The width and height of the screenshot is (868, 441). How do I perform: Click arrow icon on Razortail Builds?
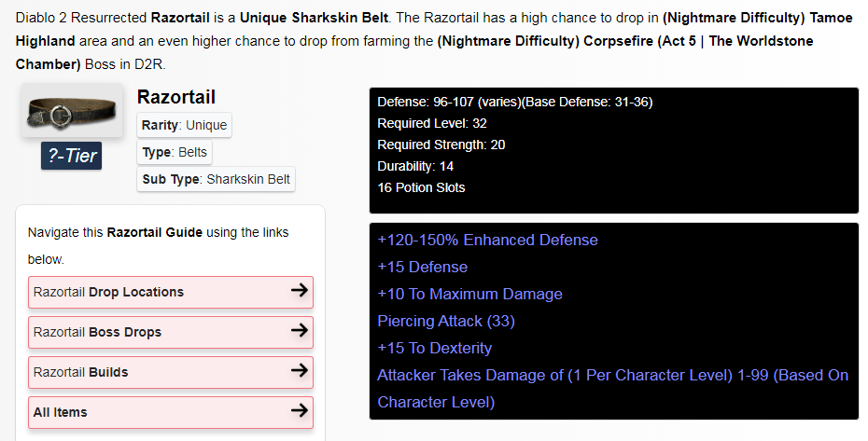click(300, 370)
